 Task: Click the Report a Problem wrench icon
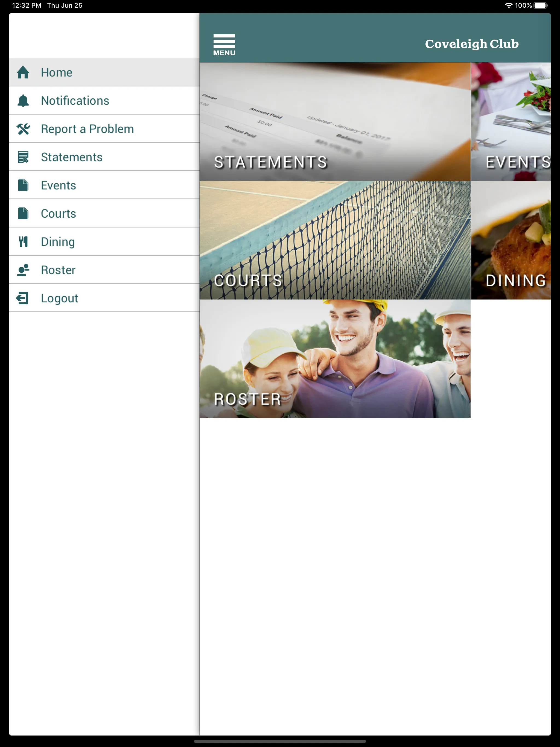pos(24,129)
